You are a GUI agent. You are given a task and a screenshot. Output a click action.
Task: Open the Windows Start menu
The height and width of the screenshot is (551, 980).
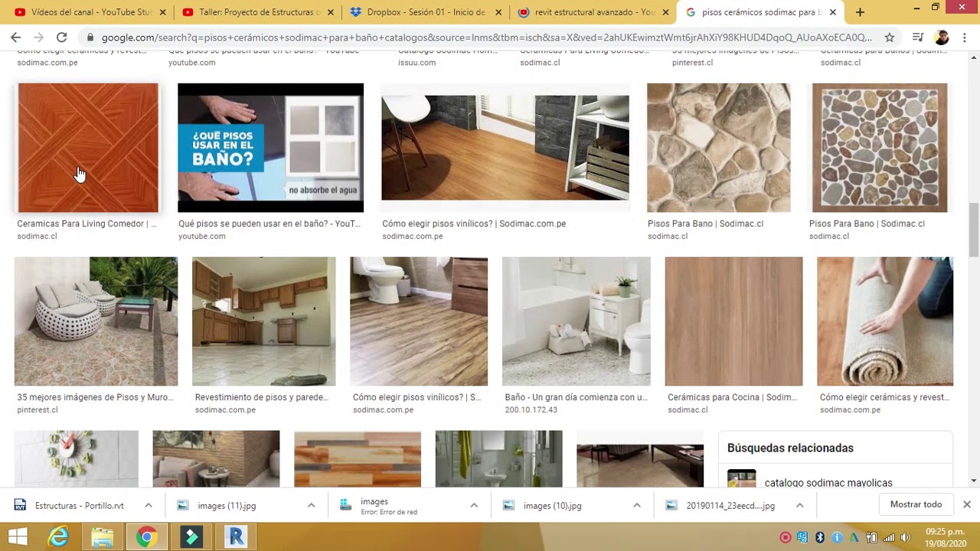pyautogui.click(x=18, y=536)
